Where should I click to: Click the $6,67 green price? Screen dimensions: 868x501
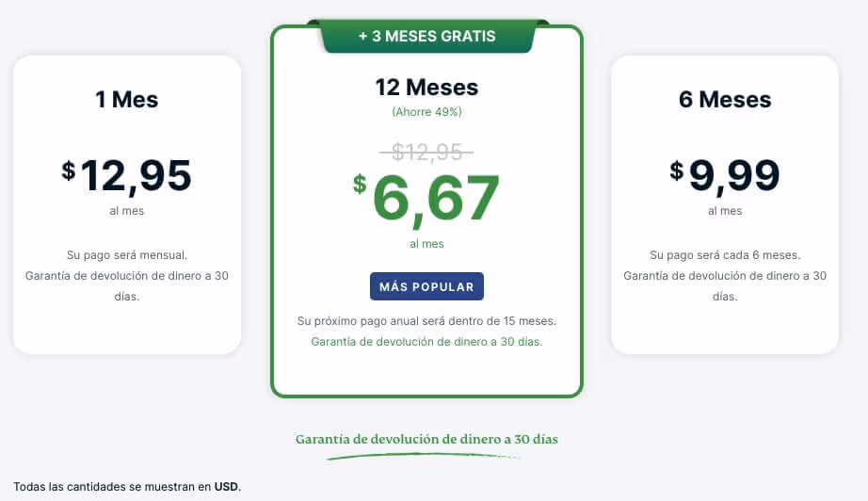click(x=426, y=199)
